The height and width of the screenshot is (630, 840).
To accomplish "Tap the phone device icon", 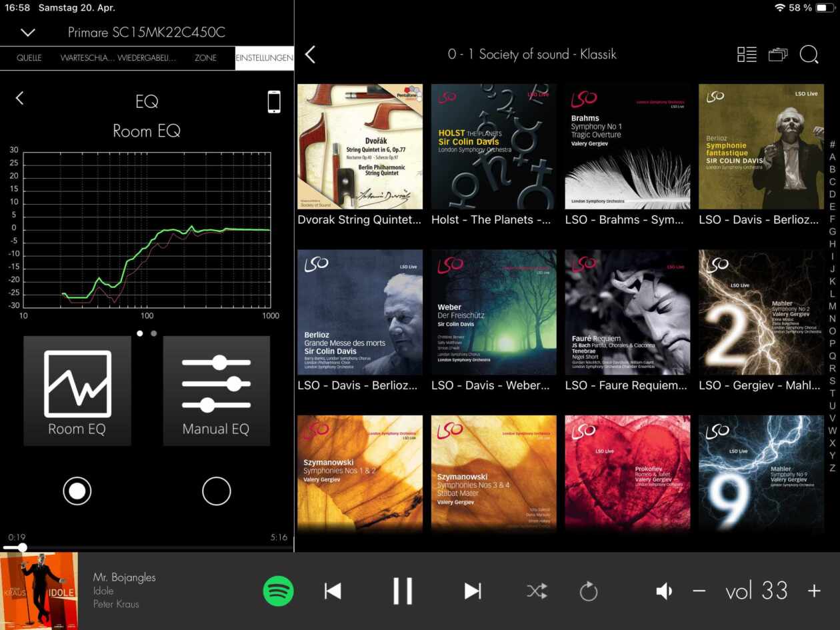I will 274,101.
